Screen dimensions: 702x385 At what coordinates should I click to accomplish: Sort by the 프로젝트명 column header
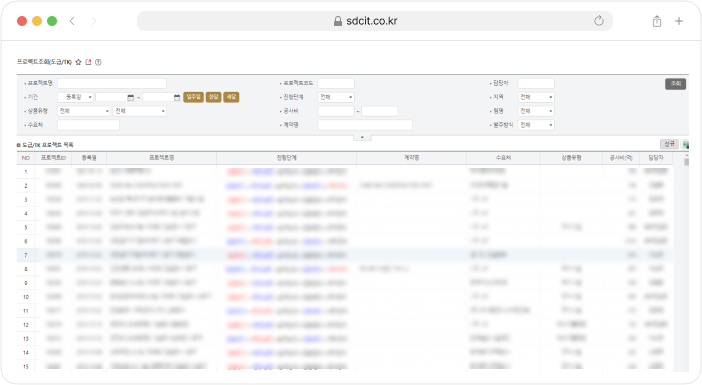pos(162,158)
